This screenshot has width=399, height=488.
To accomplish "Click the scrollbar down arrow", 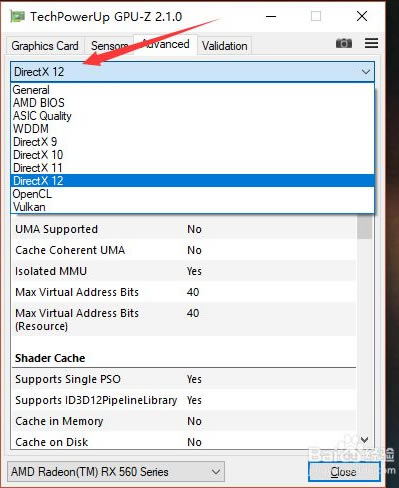I will click(x=364, y=440).
